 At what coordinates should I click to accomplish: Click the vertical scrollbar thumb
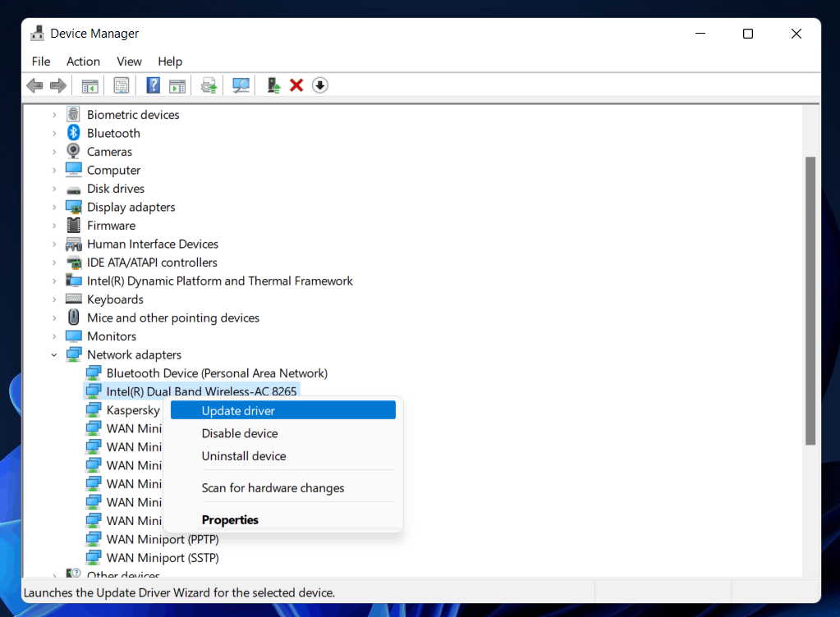point(810,299)
